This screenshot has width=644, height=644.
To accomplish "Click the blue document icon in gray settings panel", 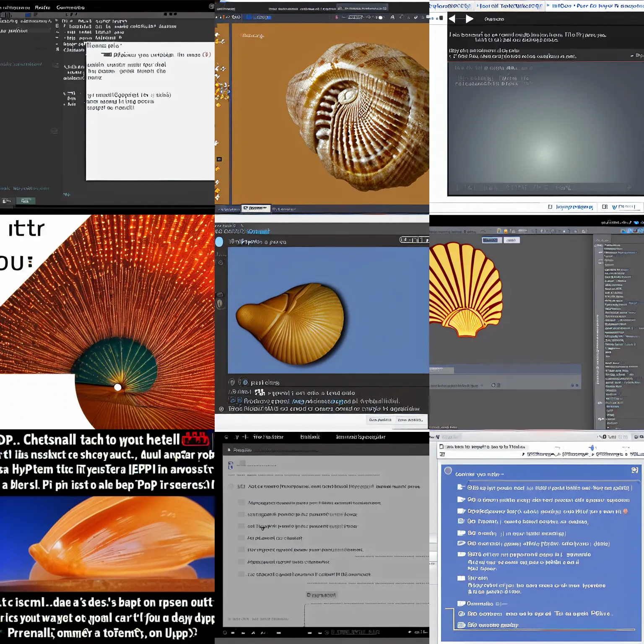I will pyautogui.click(x=230, y=465).
